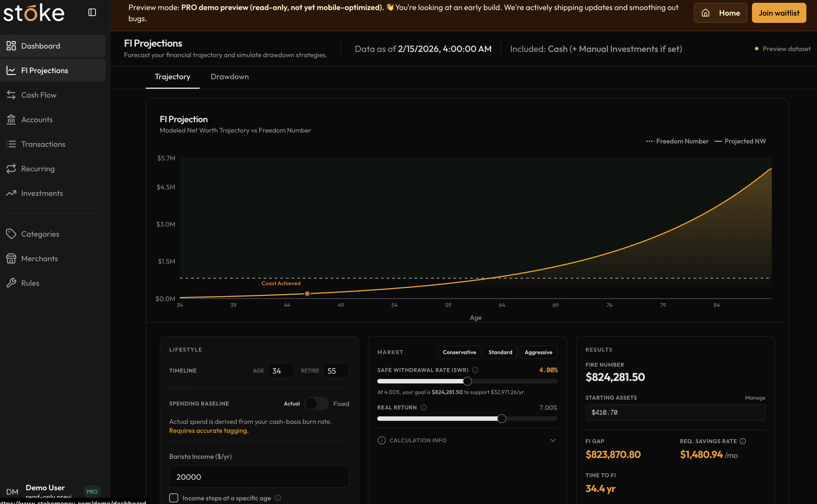
Task: Click the Calculation Info chevron arrow
Action: 553,440
